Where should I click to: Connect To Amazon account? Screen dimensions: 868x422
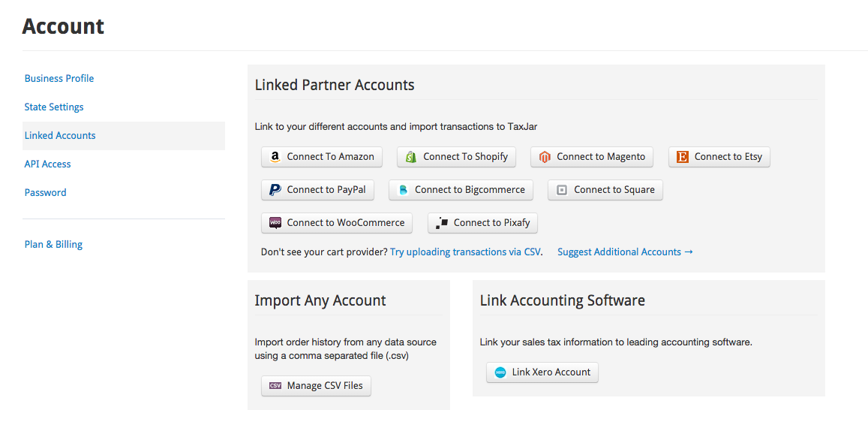(322, 157)
